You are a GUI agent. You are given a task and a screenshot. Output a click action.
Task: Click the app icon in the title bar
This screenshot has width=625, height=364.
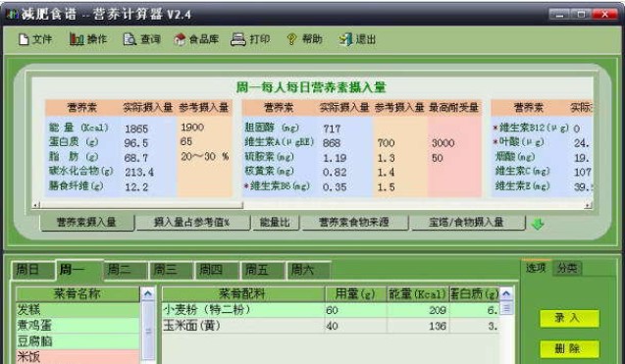(13, 15)
